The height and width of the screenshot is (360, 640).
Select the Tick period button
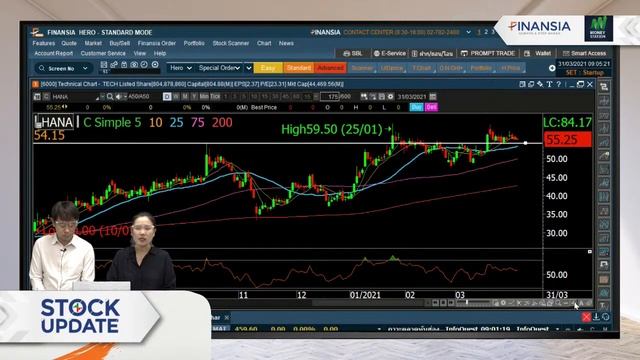point(215,97)
